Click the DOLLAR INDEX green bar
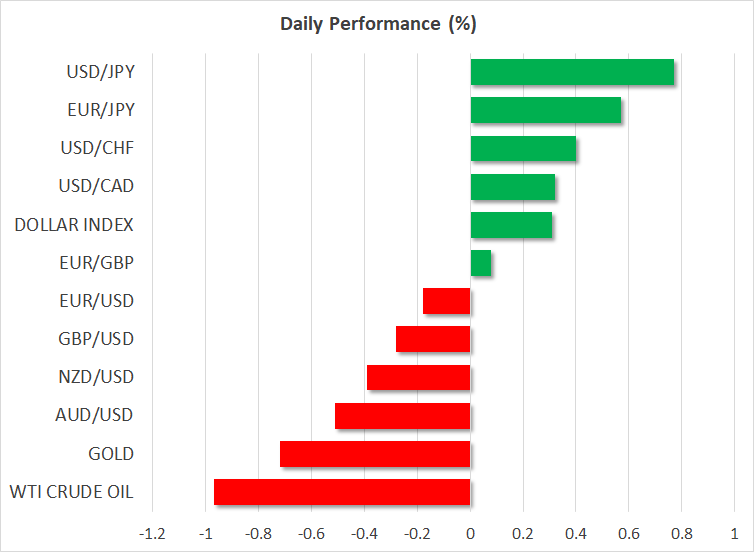Screen dimensions: 754x552 (x=510, y=225)
